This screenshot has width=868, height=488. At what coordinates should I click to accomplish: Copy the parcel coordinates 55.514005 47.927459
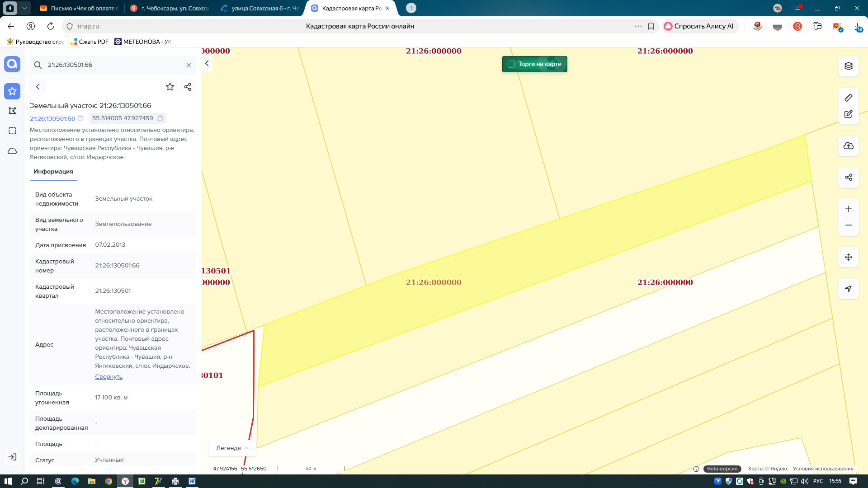tap(160, 118)
